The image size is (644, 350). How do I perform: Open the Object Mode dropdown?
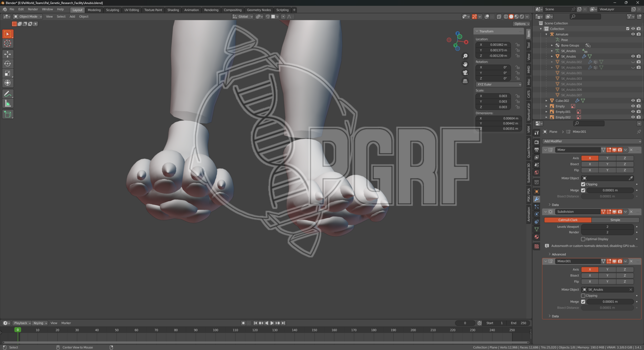pos(28,16)
